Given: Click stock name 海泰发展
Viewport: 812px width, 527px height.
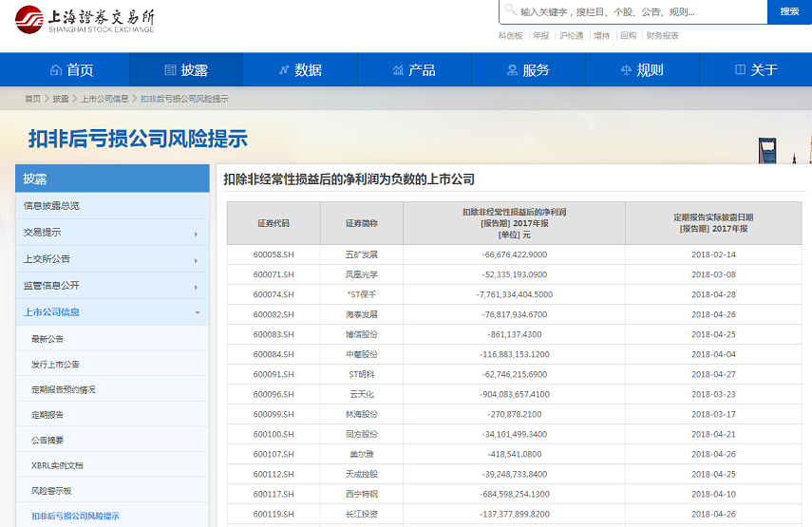Looking at the screenshot, I should [x=362, y=314].
